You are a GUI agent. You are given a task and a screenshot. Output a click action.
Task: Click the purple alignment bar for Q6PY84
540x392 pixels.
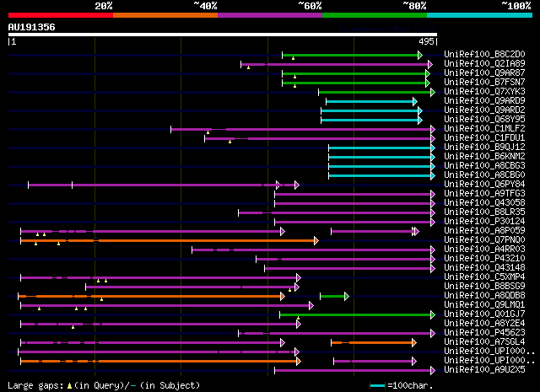pyautogui.click(x=164, y=185)
